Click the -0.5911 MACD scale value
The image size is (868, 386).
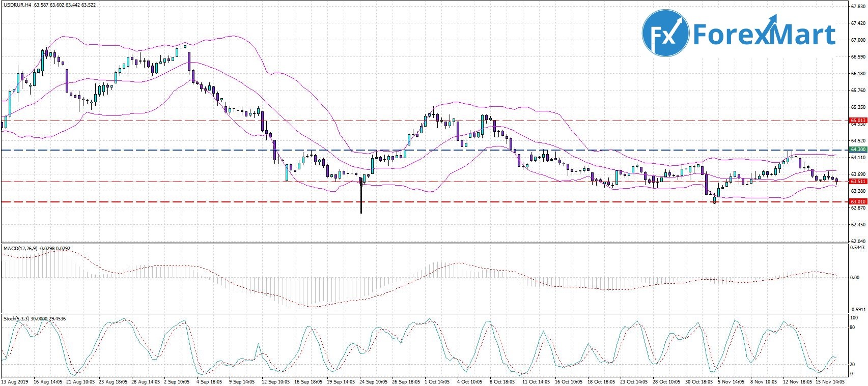858,309
